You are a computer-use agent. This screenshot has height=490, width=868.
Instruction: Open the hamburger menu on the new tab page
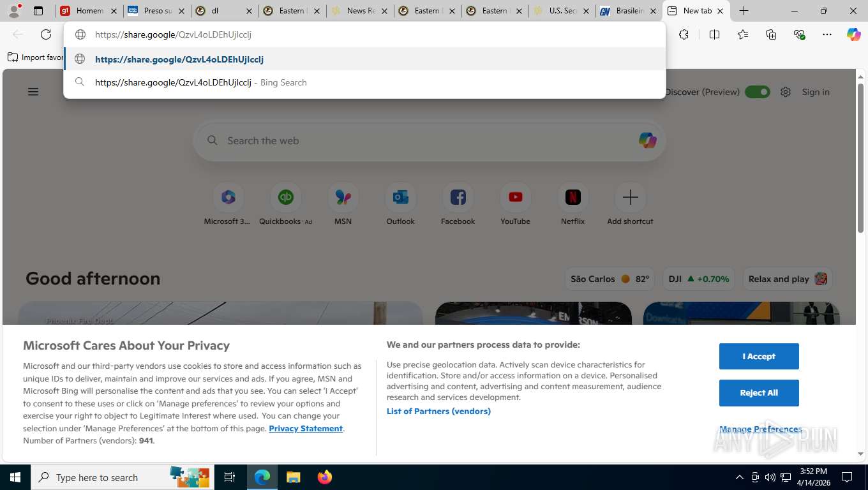pos(33,92)
